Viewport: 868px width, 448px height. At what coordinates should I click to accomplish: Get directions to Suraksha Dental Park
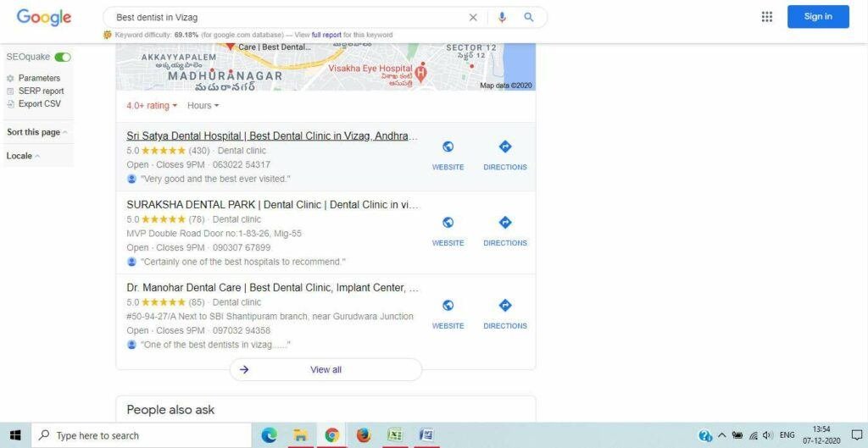(x=505, y=231)
